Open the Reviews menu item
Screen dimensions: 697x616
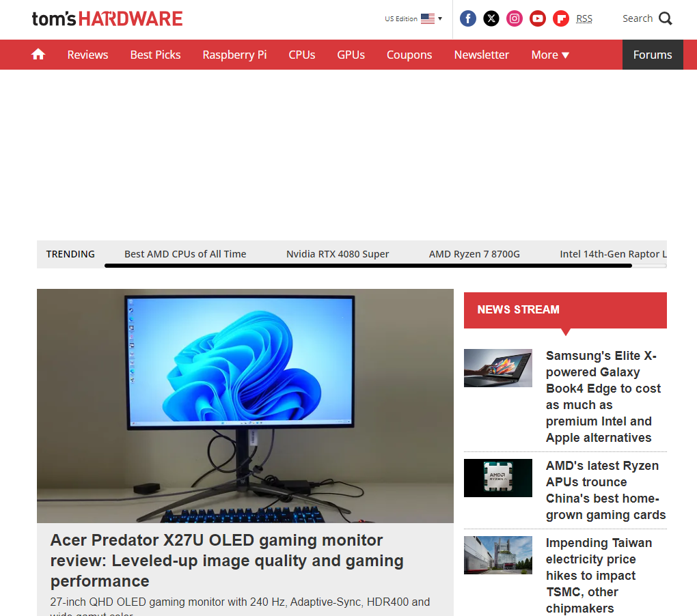[87, 55]
